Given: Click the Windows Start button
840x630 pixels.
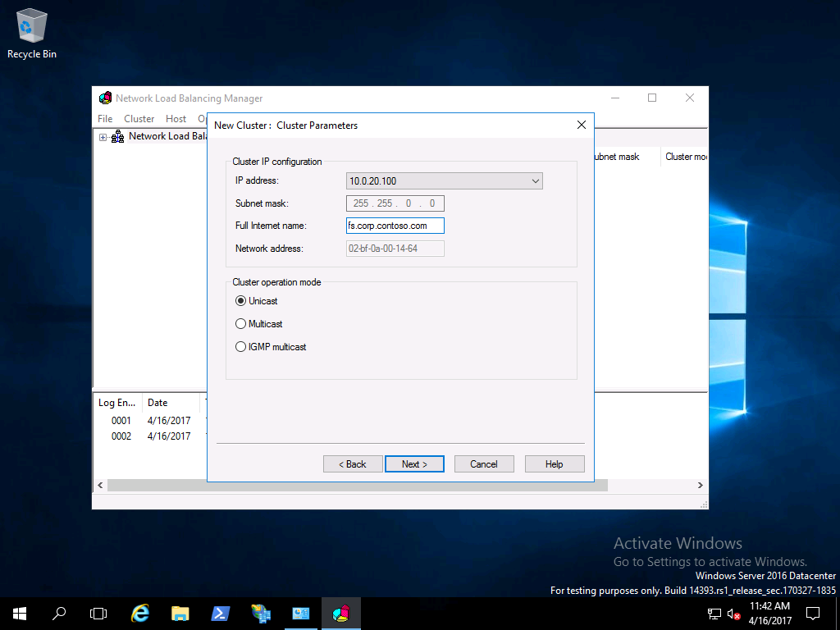Looking at the screenshot, I should [x=19, y=613].
